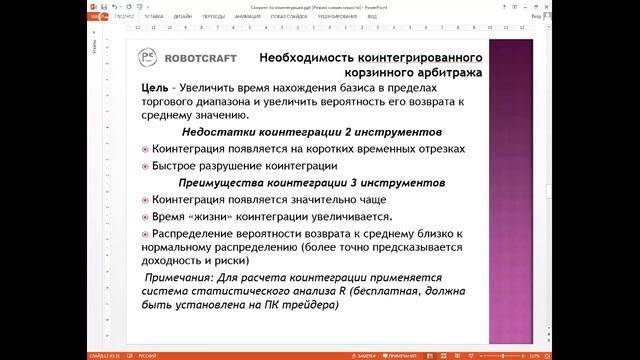640x360 pixels.
Task: Toggle the Примечания comments pane button
Action: [399, 356]
